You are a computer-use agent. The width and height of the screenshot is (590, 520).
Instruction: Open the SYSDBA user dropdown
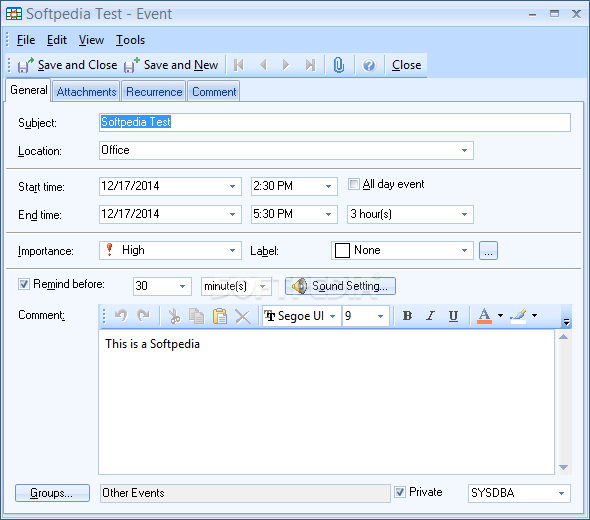click(x=561, y=493)
